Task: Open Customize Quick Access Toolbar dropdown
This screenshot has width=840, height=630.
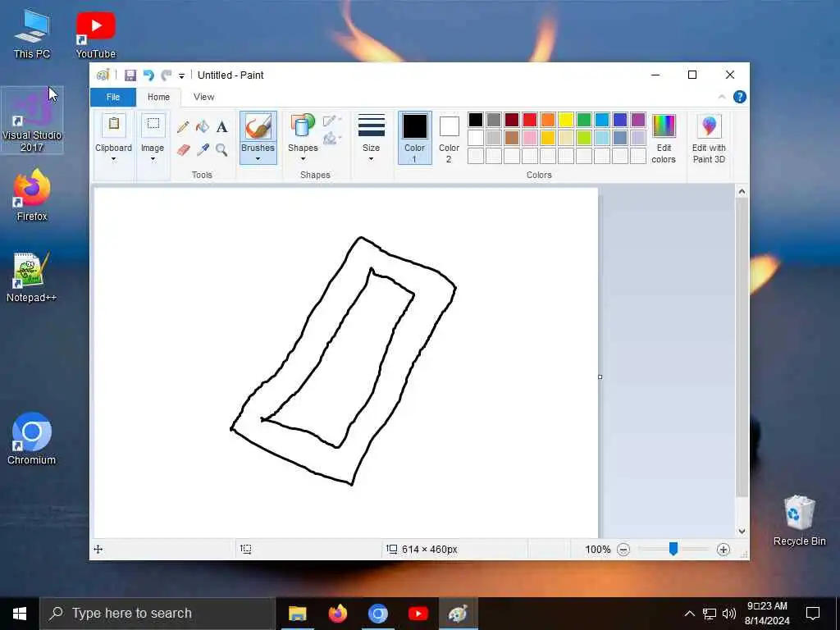Action: [181, 76]
